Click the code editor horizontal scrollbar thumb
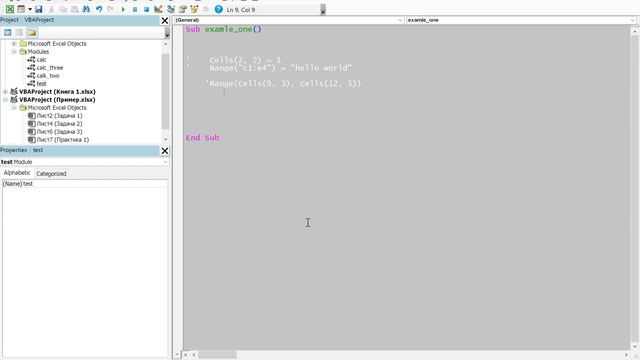640x360 pixels. (218, 355)
